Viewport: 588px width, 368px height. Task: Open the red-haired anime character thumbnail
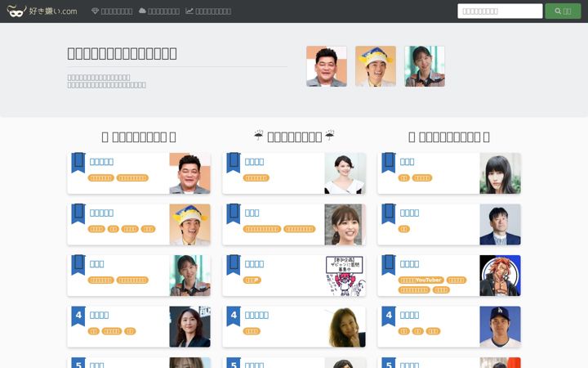(500, 276)
